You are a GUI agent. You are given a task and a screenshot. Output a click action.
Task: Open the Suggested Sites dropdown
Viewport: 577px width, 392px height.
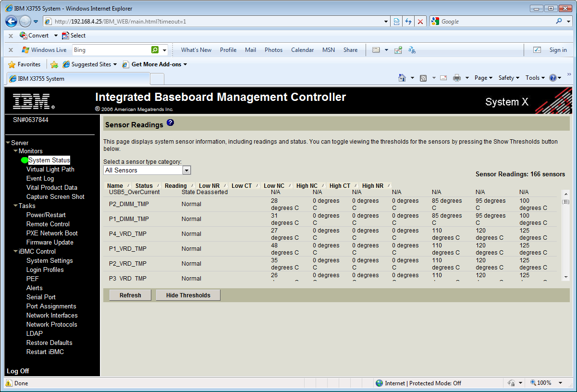(x=90, y=64)
